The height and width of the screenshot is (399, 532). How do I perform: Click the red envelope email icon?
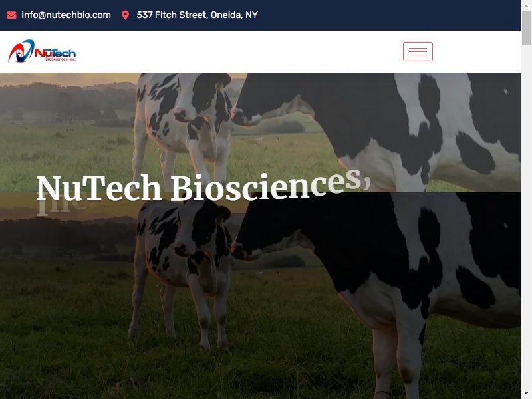click(11, 15)
